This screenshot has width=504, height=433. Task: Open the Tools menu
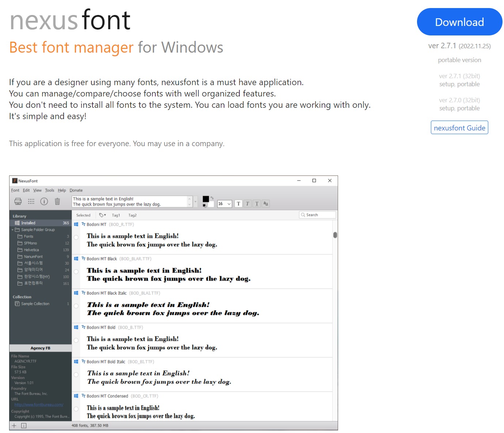point(49,190)
